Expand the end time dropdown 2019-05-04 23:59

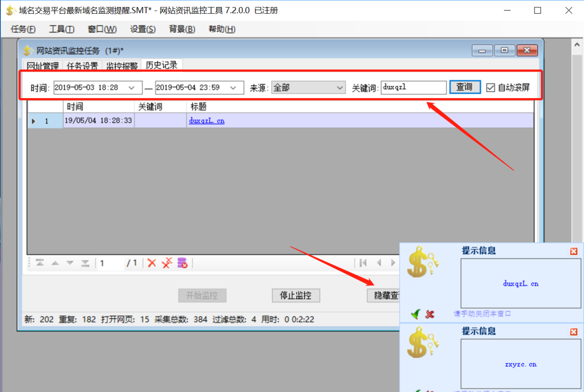(233, 88)
